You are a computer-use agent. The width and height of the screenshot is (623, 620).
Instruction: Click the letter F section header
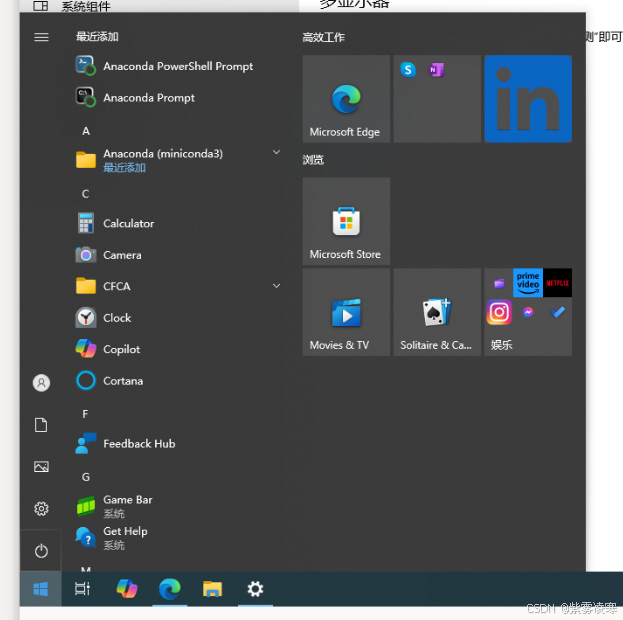[85, 414]
